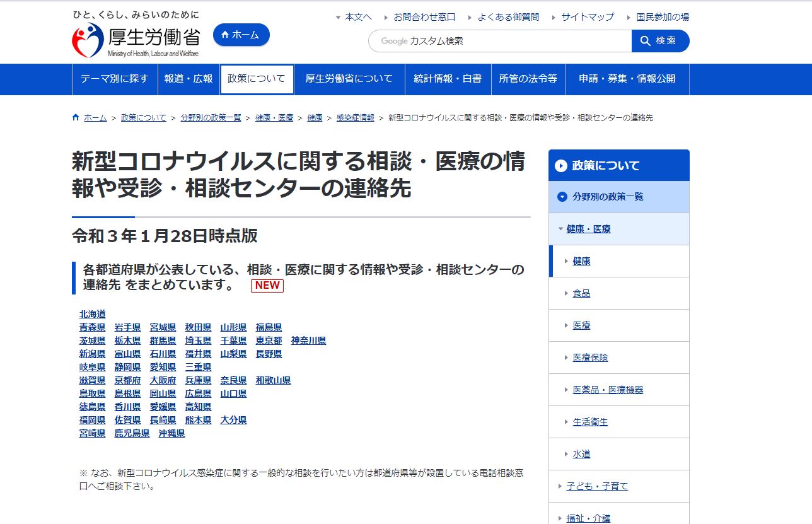The image size is (812, 524).
Task: Open 福島県 prefecture link
Action: pos(269,327)
